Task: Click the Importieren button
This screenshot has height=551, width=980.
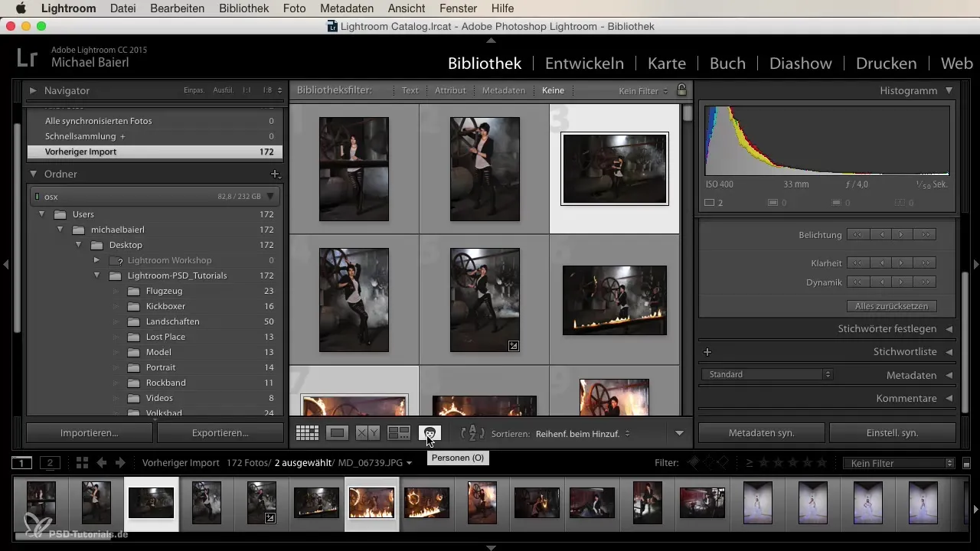Action: [90, 432]
